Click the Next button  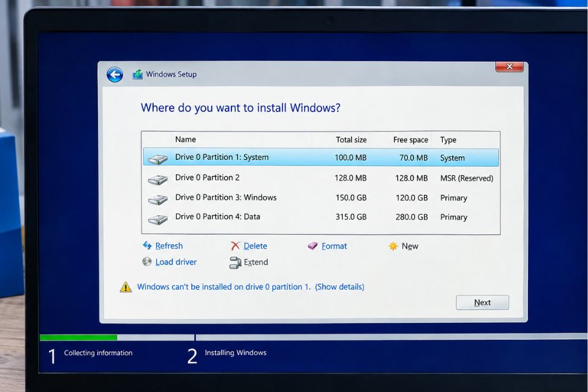[x=482, y=303]
